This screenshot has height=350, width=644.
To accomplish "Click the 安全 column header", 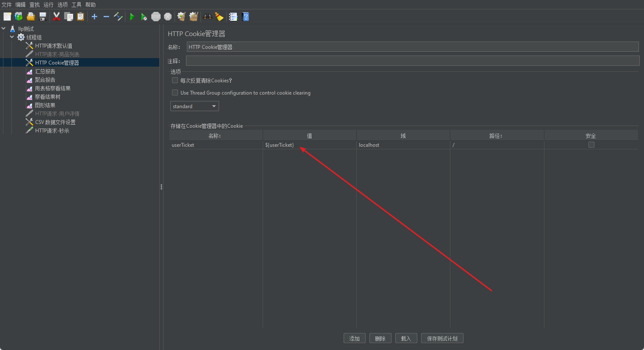I will tap(591, 136).
